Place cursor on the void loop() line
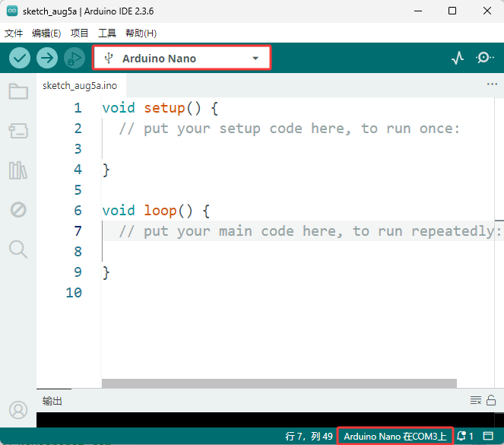 (156, 211)
